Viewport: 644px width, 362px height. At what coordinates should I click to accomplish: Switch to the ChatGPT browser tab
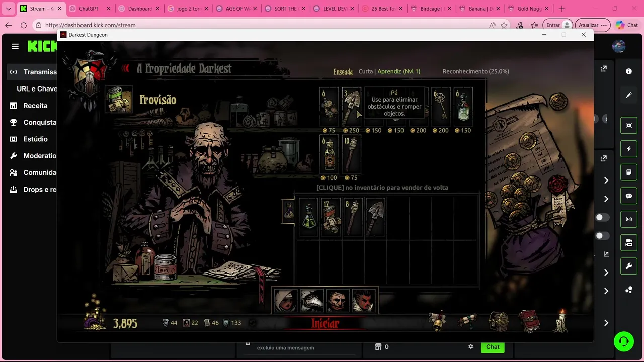click(89, 9)
